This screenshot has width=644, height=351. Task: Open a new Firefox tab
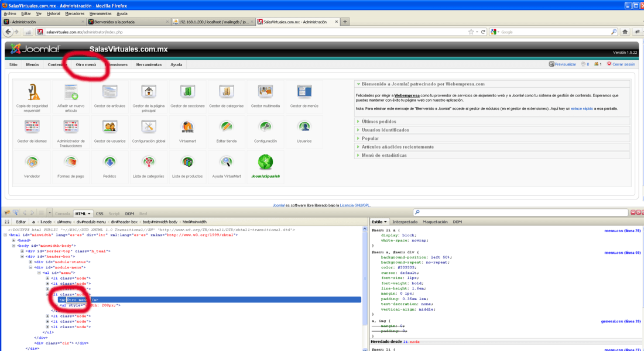tap(345, 22)
